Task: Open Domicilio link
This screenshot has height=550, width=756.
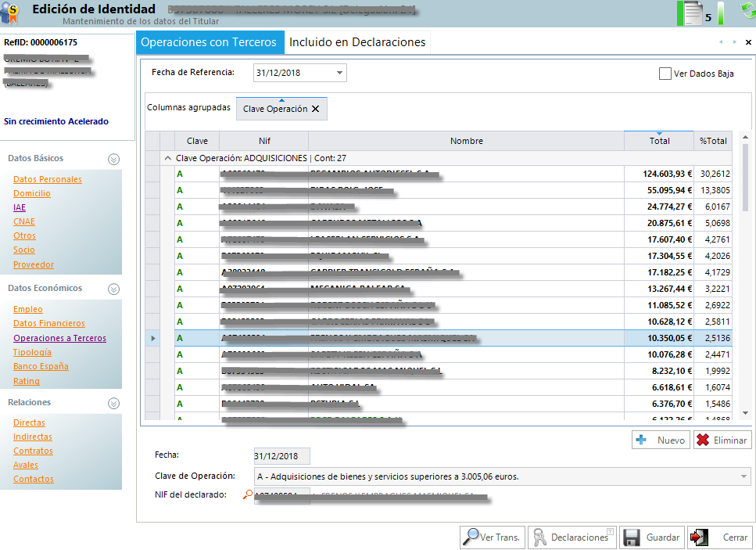Action: click(32, 193)
